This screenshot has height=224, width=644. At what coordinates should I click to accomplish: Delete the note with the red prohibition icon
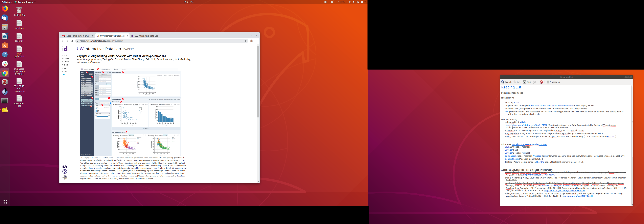click(x=541, y=82)
